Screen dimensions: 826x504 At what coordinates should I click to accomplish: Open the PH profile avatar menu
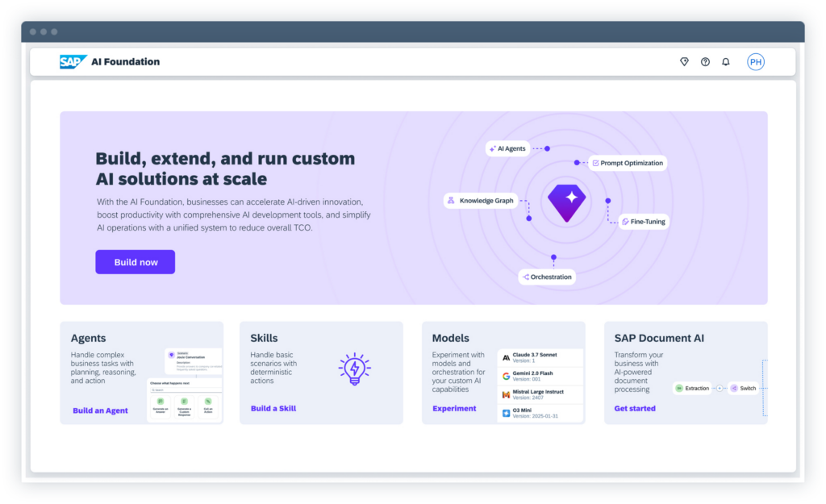tap(755, 61)
